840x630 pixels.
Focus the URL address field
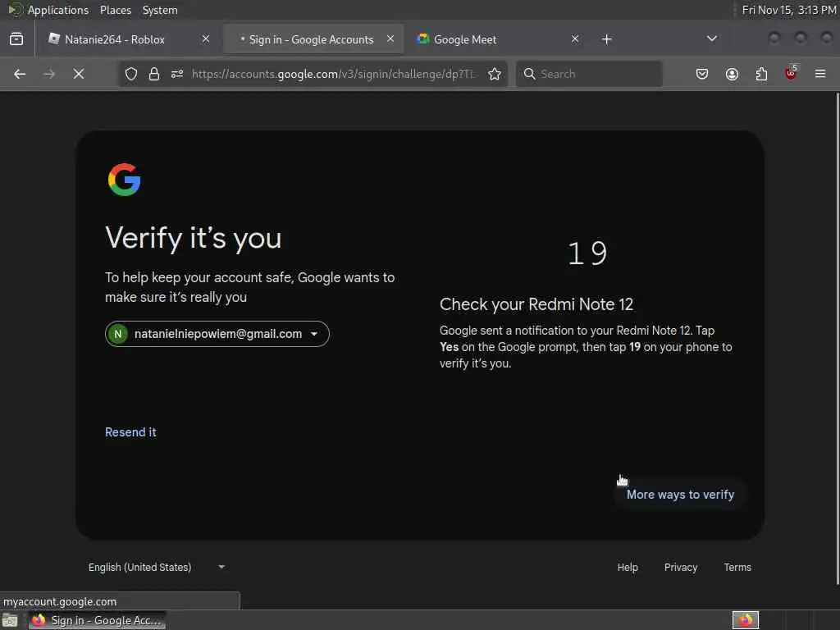(x=333, y=74)
